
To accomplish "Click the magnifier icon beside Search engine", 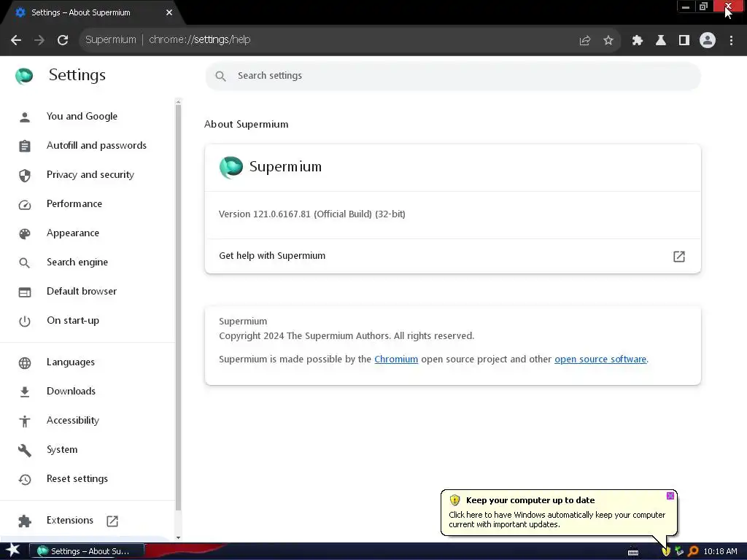I will 25,262.
